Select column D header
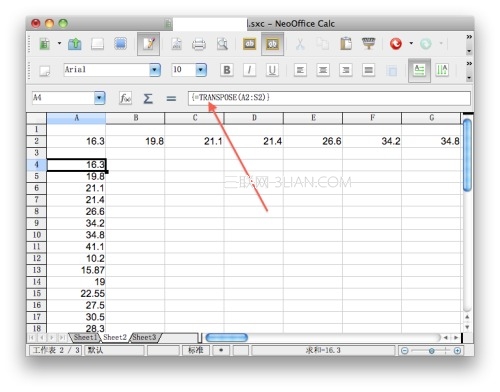 (254, 118)
